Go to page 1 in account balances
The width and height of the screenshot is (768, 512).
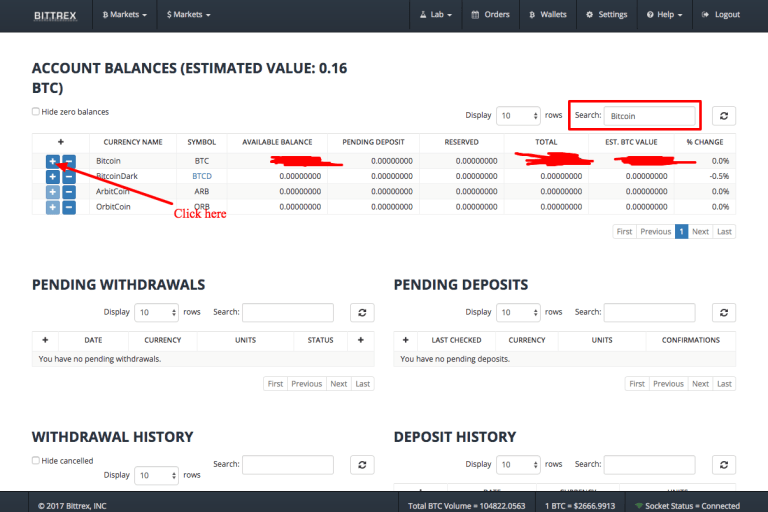click(681, 232)
